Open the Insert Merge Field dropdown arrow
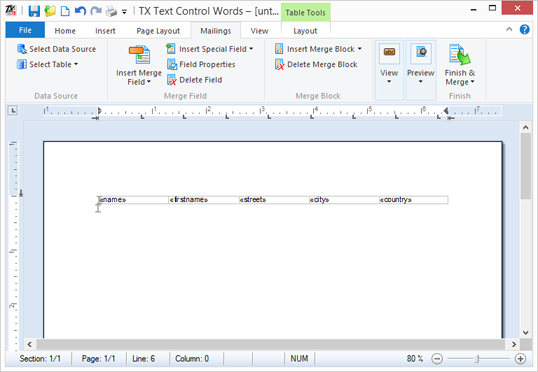 point(149,82)
